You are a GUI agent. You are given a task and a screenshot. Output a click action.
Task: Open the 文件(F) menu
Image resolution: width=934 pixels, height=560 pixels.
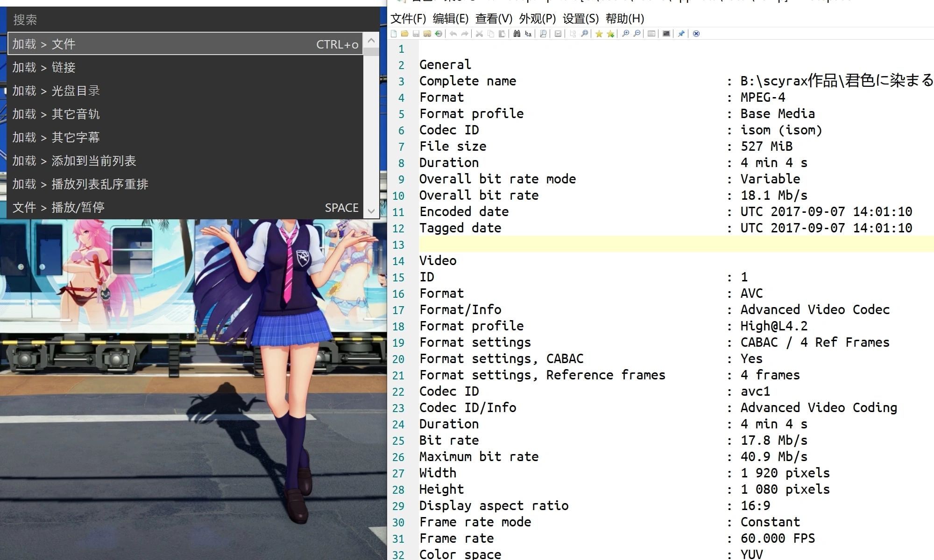[408, 19]
